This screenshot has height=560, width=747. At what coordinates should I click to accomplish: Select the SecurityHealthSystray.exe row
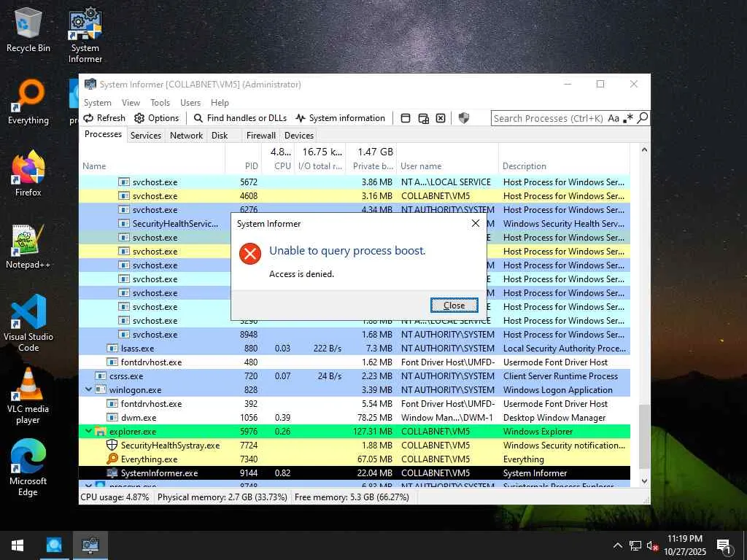click(x=355, y=446)
